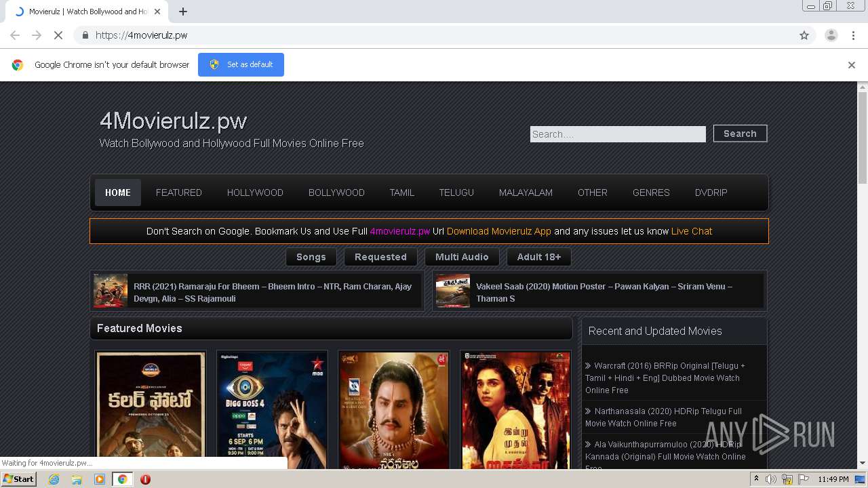Image resolution: width=868 pixels, height=488 pixels.
Task: Open a new browser tab
Action: click(x=183, y=12)
